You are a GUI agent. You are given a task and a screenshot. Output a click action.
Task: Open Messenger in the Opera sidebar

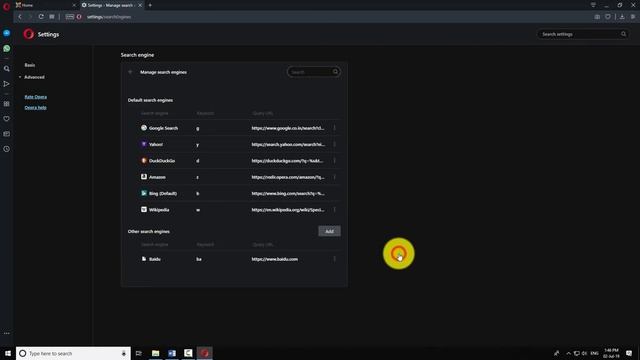pyautogui.click(x=7, y=33)
